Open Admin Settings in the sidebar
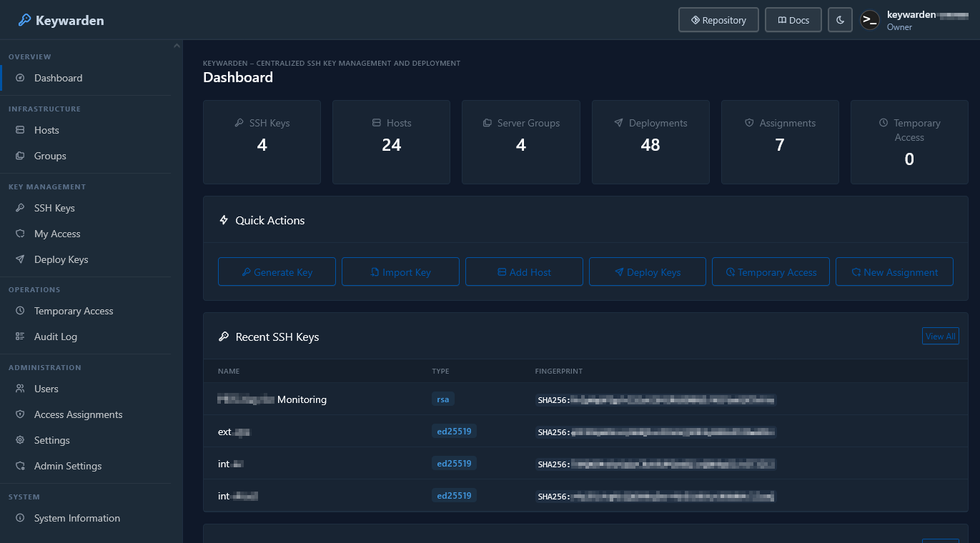The height and width of the screenshot is (543, 980). coord(86,466)
